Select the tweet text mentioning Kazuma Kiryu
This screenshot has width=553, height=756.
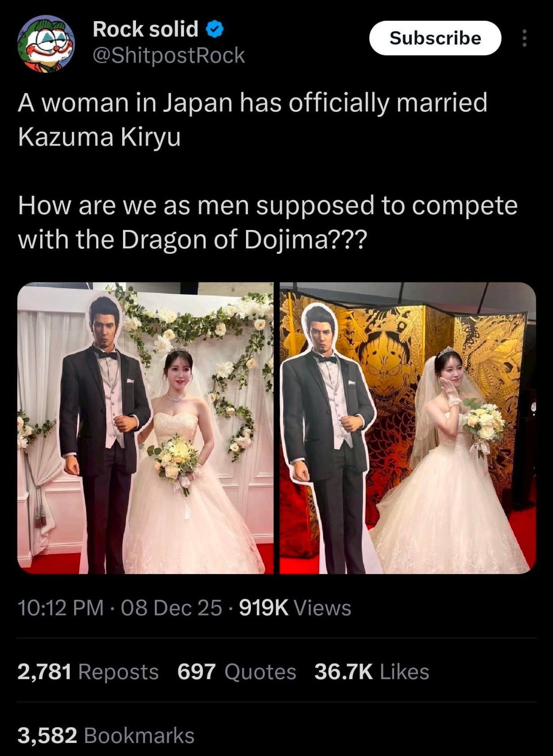[253, 119]
